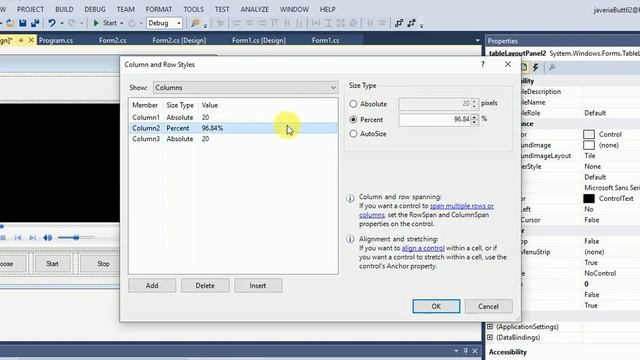The width and height of the screenshot is (640, 360).
Task: Click the Properties view icon beside lightning
Action: click(524, 67)
